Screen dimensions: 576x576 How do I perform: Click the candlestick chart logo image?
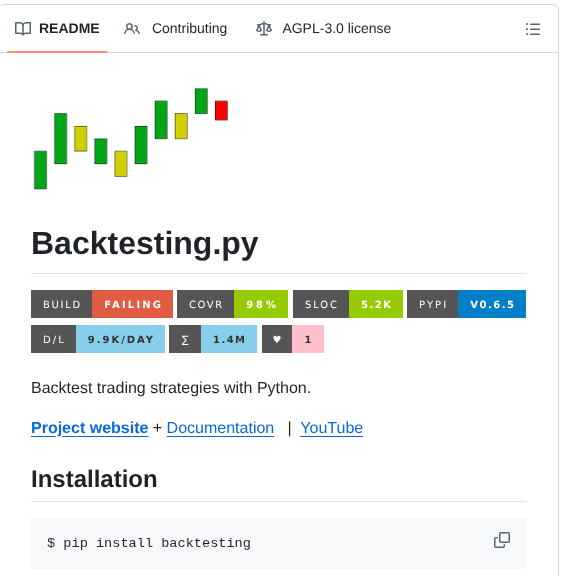coord(131,138)
